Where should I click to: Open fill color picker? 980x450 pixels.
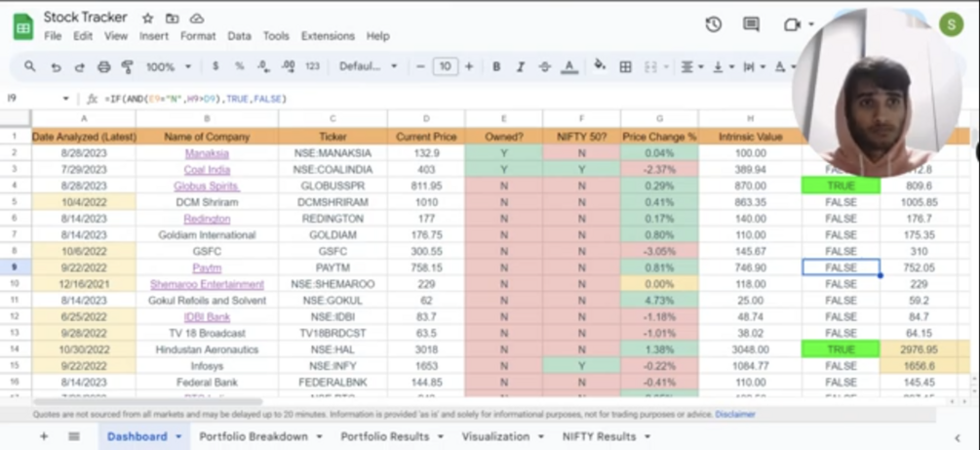pyautogui.click(x=600, y=65)
